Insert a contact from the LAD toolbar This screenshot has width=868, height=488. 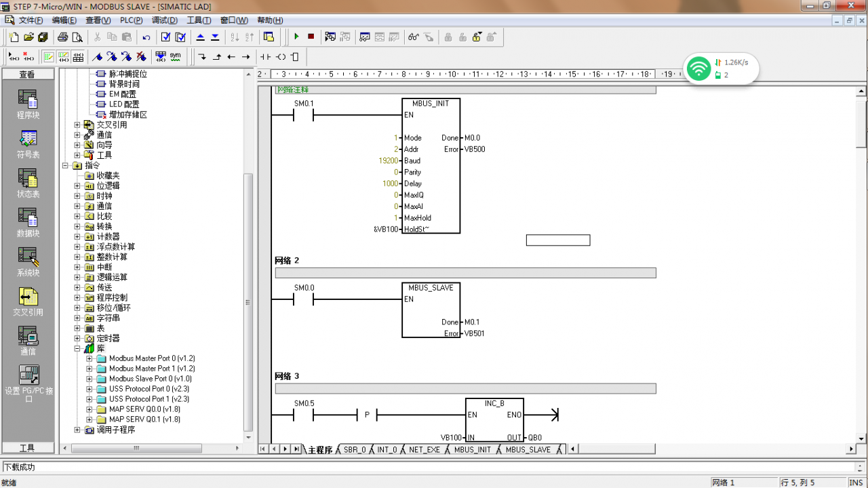[x=266, y=56]
